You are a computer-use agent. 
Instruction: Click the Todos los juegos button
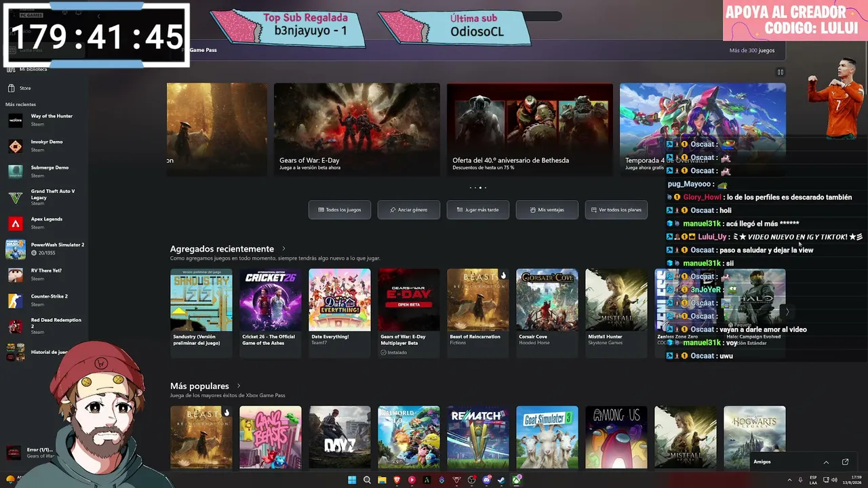pyautogui.click(x=340, y=209)
